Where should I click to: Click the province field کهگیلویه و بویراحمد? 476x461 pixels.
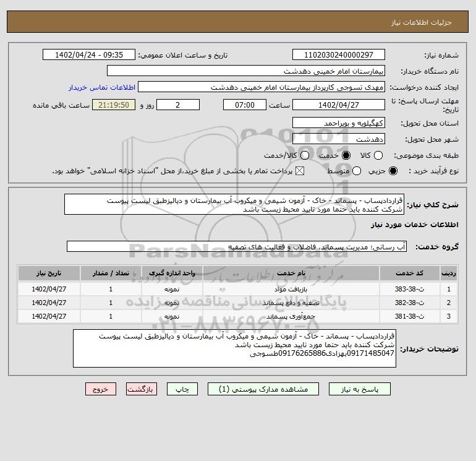coord(339,123)
